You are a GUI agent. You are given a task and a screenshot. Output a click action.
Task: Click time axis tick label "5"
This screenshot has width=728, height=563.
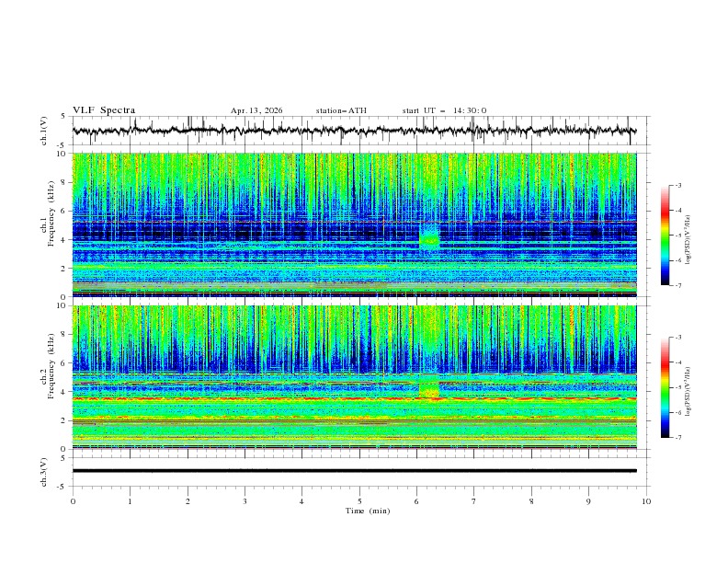(359, 501)
